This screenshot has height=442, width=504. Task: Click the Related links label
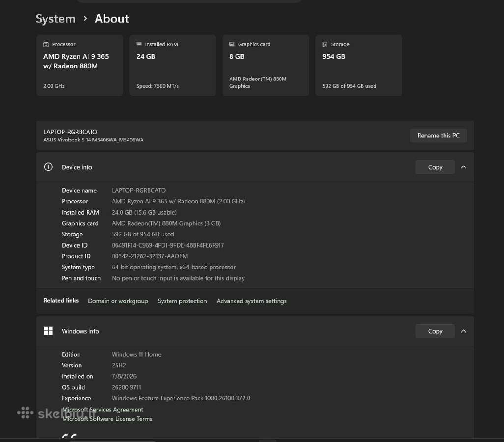(x=61, y=301)
